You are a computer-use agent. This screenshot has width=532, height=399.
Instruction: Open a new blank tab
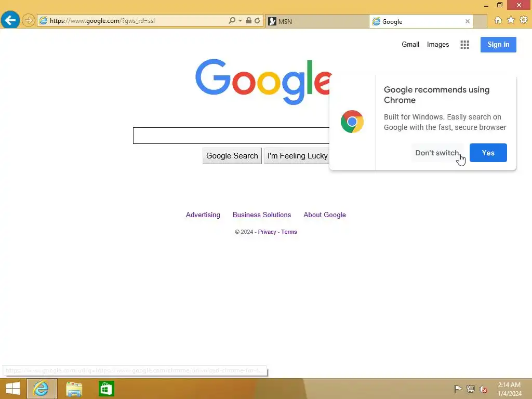pyautogui.click(x=480, y=21)
